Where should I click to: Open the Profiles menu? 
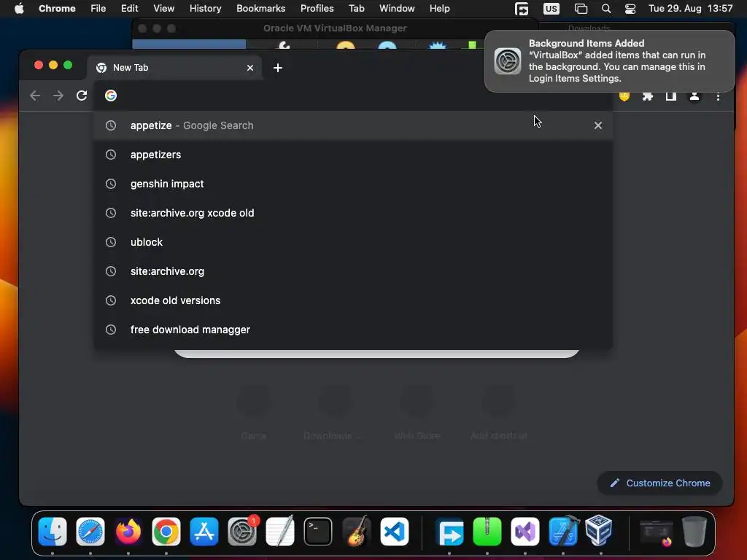pos(317,9)
